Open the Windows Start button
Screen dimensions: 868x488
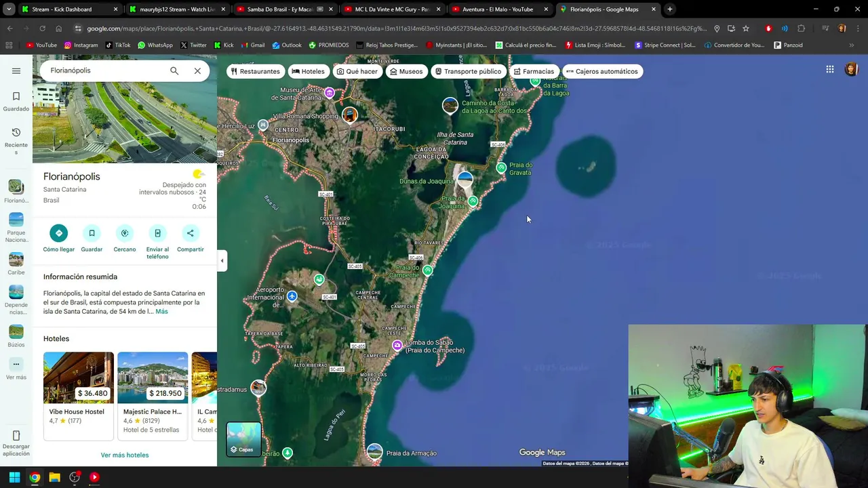click(x=14, y=477)
